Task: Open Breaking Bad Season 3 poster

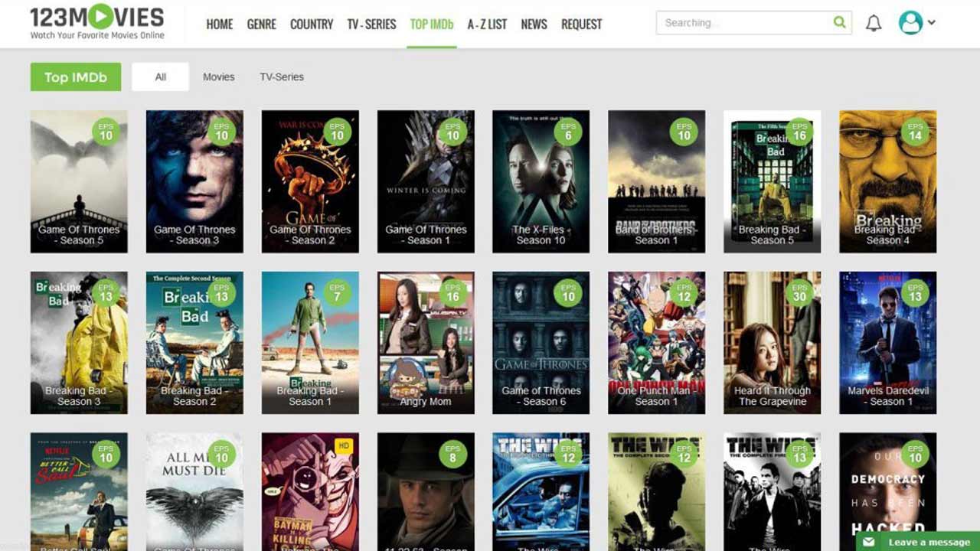Action: (x=79, y=343)
